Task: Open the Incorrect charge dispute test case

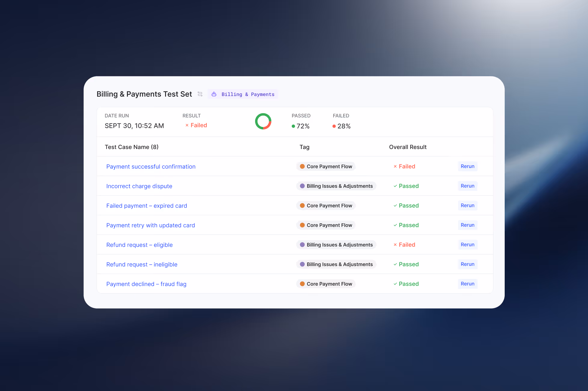Action: tap(139, 186)
